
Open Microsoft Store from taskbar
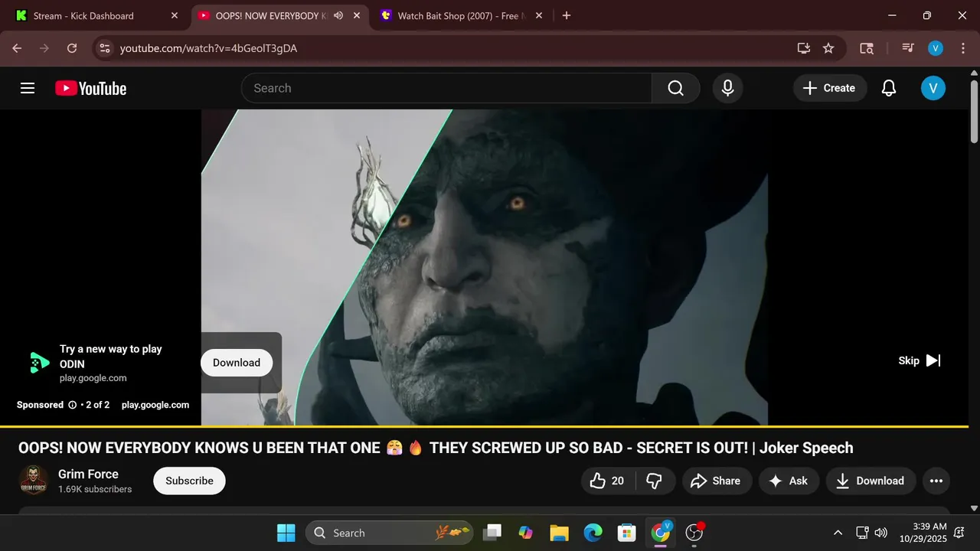pos(626,533)
